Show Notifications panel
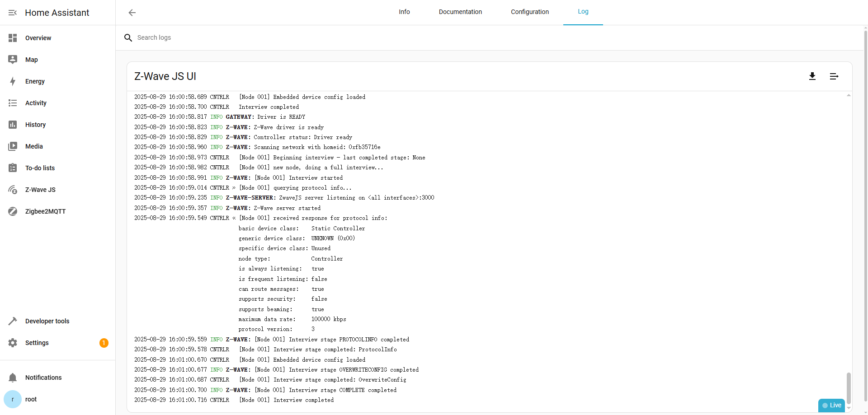The image size is (868, 415). pyautogui.click(x=43, y=378)
